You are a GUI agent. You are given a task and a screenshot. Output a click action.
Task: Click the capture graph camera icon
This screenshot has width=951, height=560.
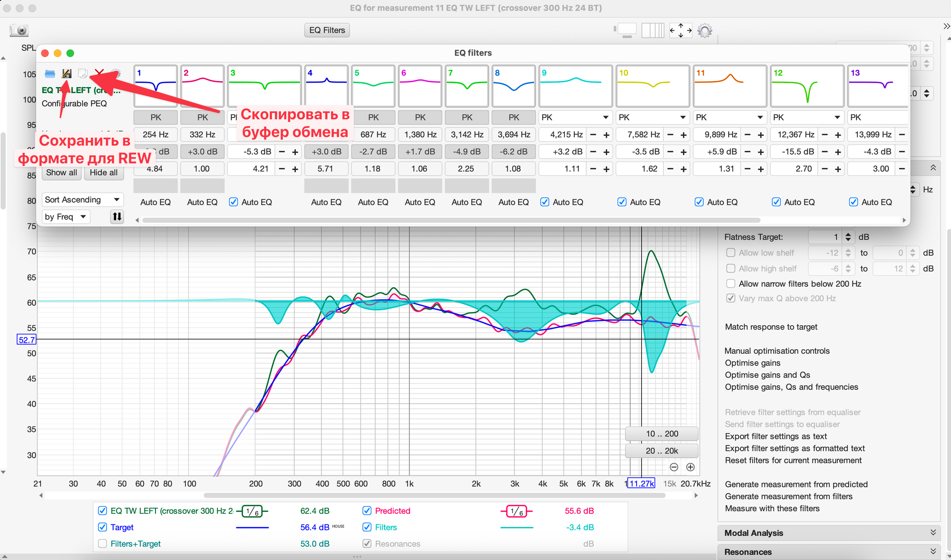click(19, 30)
